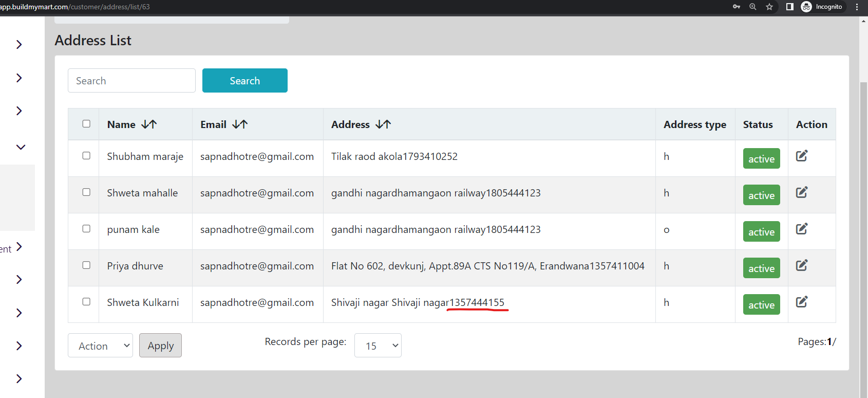This screenshot has height=398, width=868.
Task: Open browser password key icon
Action: [737, 7]
